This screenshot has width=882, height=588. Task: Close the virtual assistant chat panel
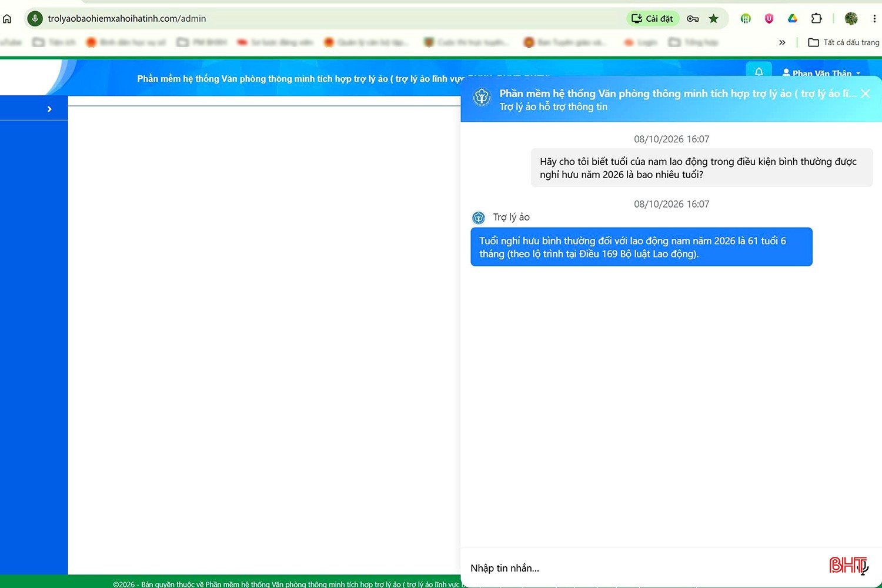[x=866, y=93]
